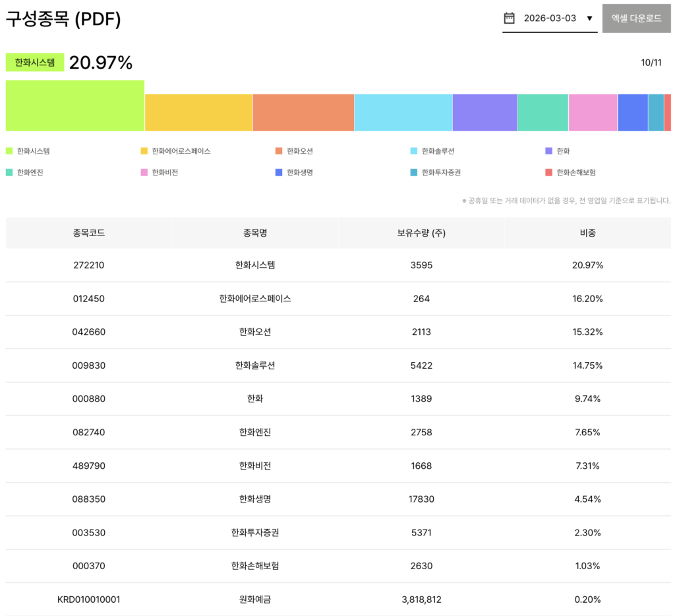Toggle 한화시스템 legend marker
This screenshot has width=675, height=616.
9,151
